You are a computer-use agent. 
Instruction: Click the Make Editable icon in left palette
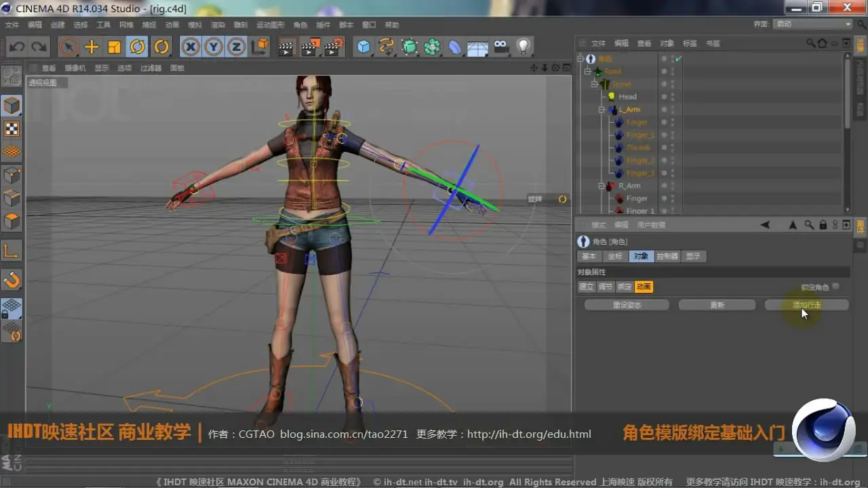(12, 77)
